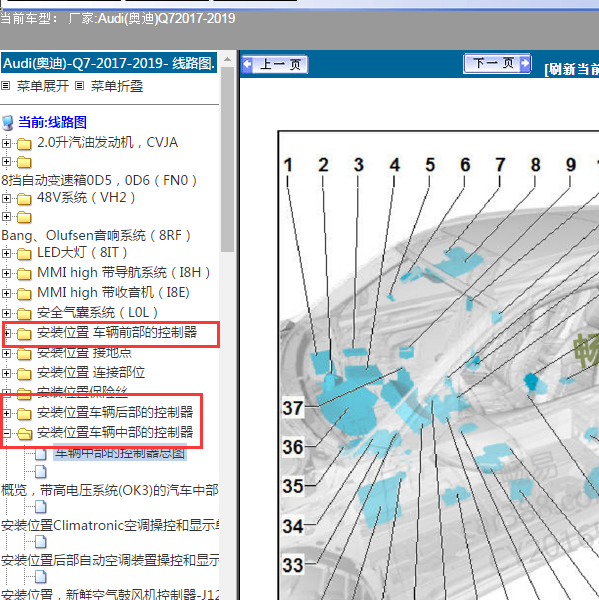The height and width of the screenshot is (600, 599).
Task: Select 安装位置 连接部位 label
Action: pos(91,372)
